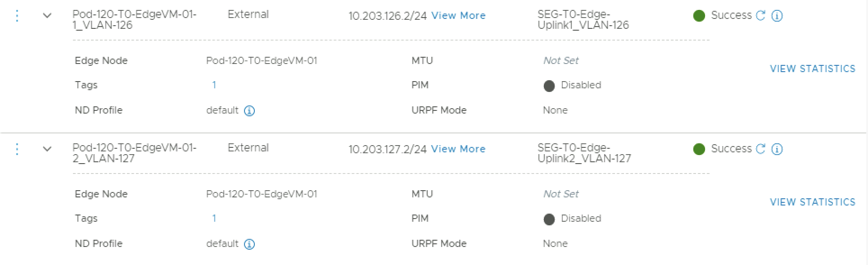Click PIM Disabled indicator in second interface
This screenshot has height=265, width=868.
point(549,219)
